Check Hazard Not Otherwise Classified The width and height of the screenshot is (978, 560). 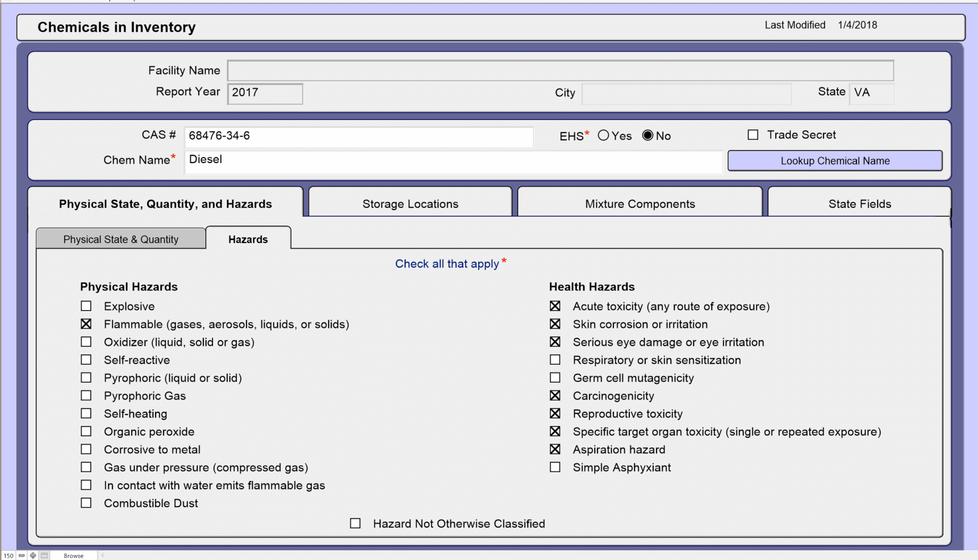pos(356,524)
